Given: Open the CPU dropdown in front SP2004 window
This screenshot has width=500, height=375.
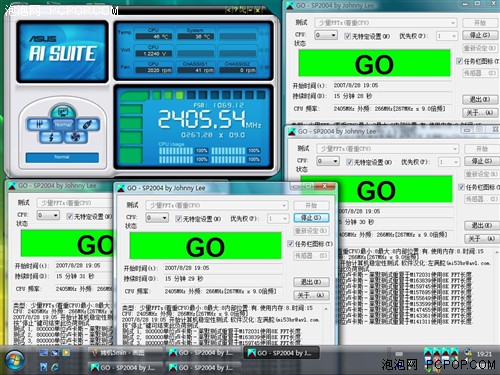Looking at the screenshot, I should [x=157, y=218].
